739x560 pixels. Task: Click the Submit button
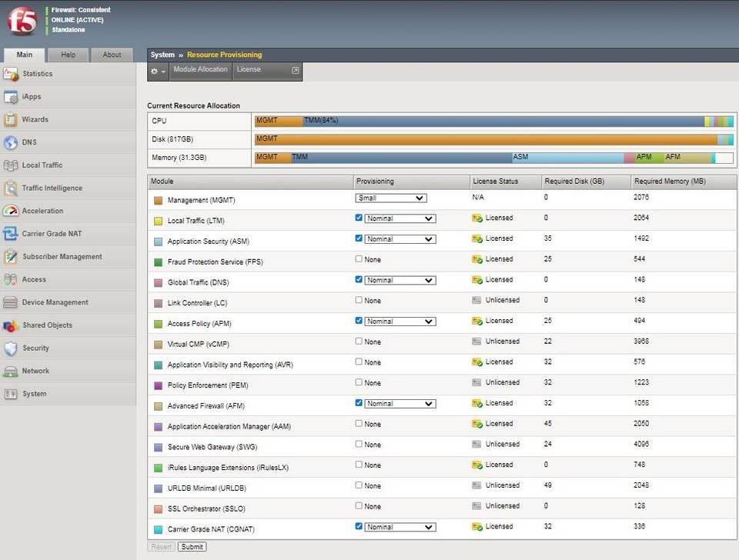pyautogui.click(x=192, y=547)
